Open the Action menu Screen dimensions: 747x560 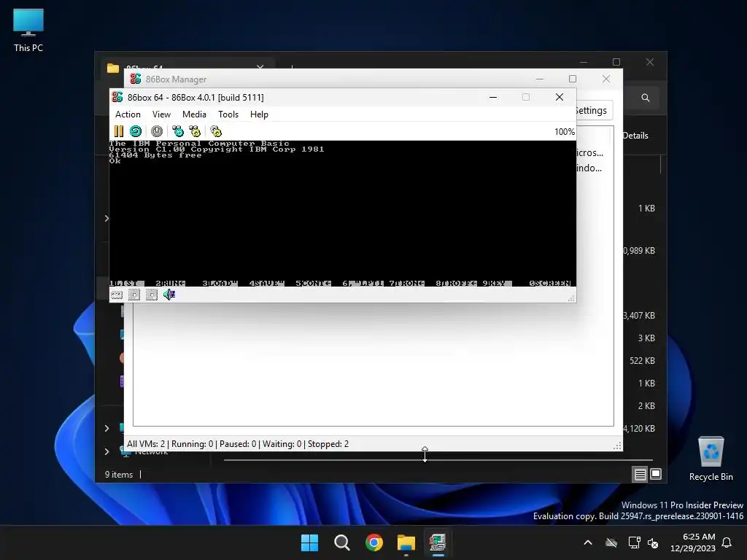click(x=128, y=114)
